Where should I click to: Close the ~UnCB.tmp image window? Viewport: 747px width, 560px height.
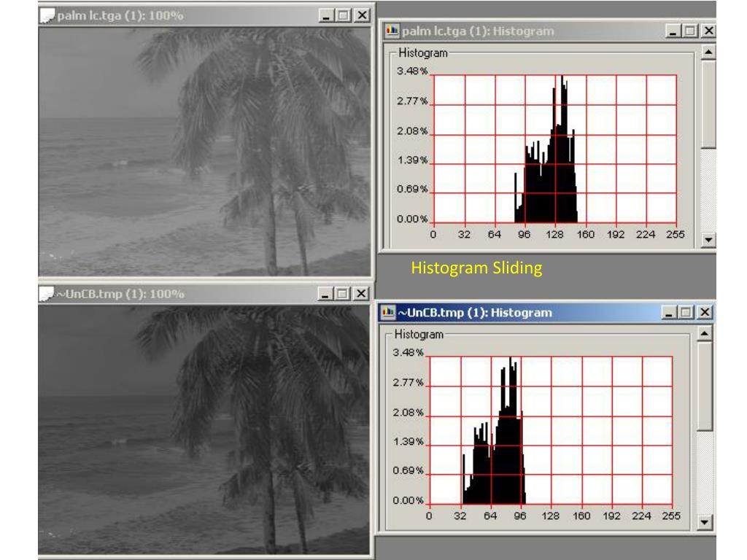click(361, 294)
